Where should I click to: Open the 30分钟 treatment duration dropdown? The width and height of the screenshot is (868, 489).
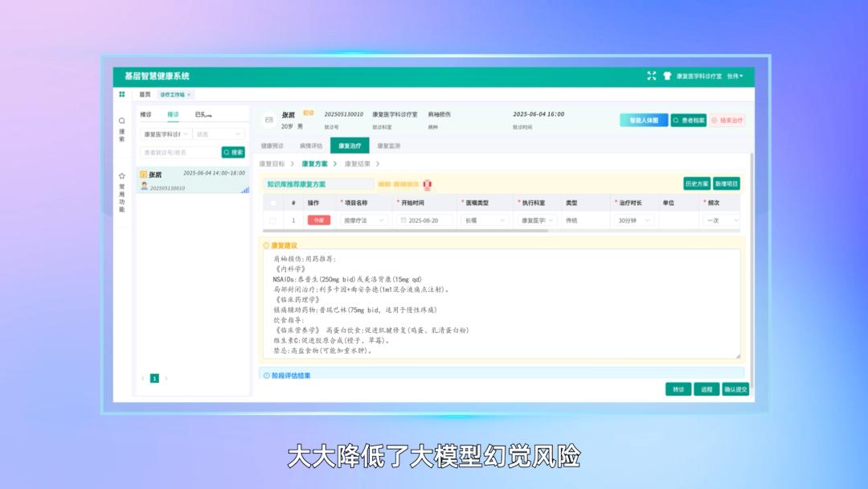coord(633,220)
